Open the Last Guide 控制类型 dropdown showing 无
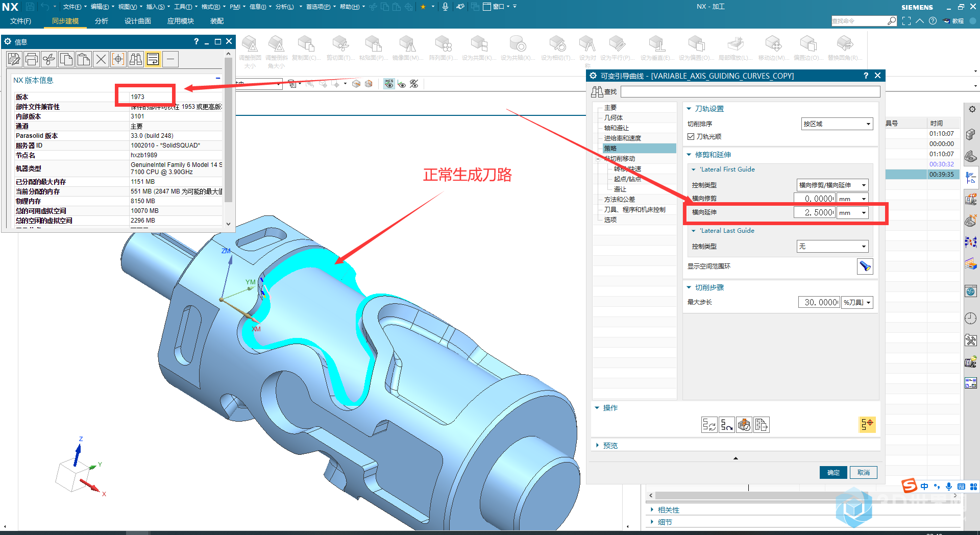The width and height of the screenshot is (980, 535). click(832, 247)
